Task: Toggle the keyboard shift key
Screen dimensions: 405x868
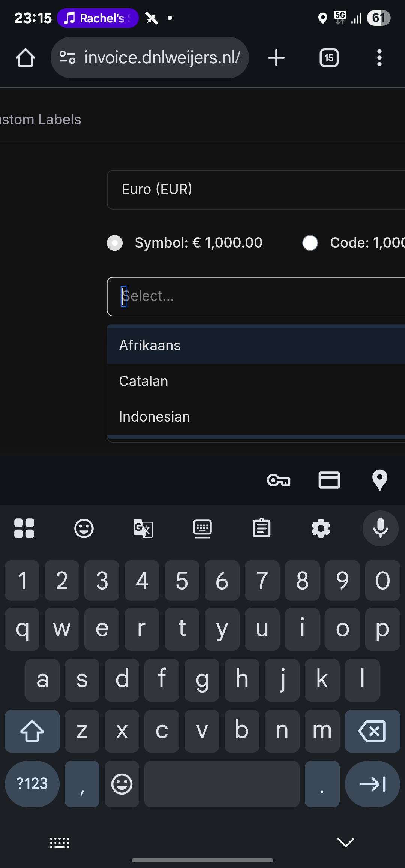Action: pos(32,731)
